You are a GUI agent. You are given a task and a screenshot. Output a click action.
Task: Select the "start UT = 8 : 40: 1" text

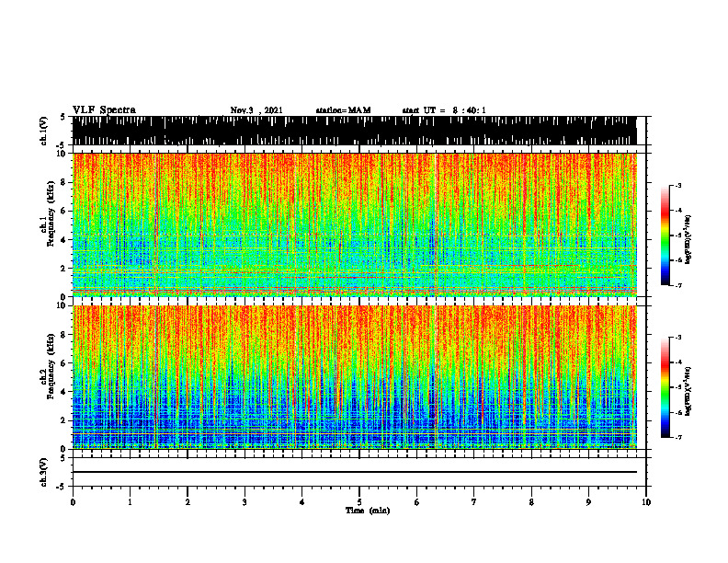click(444, 110)
